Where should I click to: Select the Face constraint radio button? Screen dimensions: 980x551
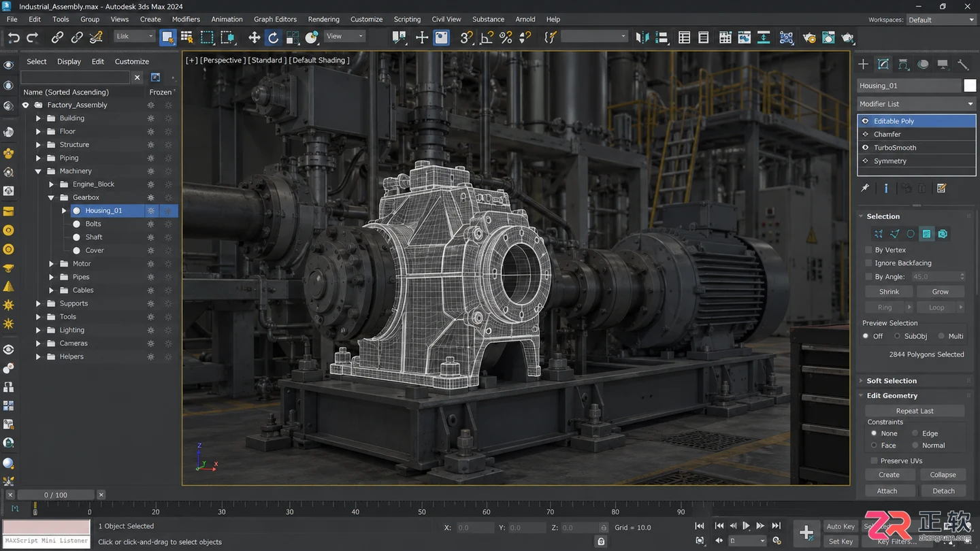click(874, 446)
